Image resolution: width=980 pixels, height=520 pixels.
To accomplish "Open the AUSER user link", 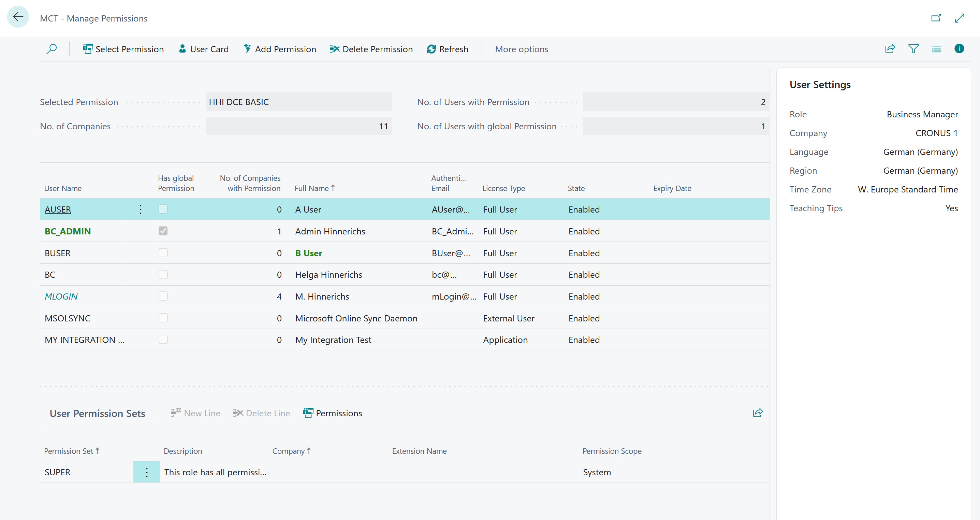I will [x=58, y=210].
